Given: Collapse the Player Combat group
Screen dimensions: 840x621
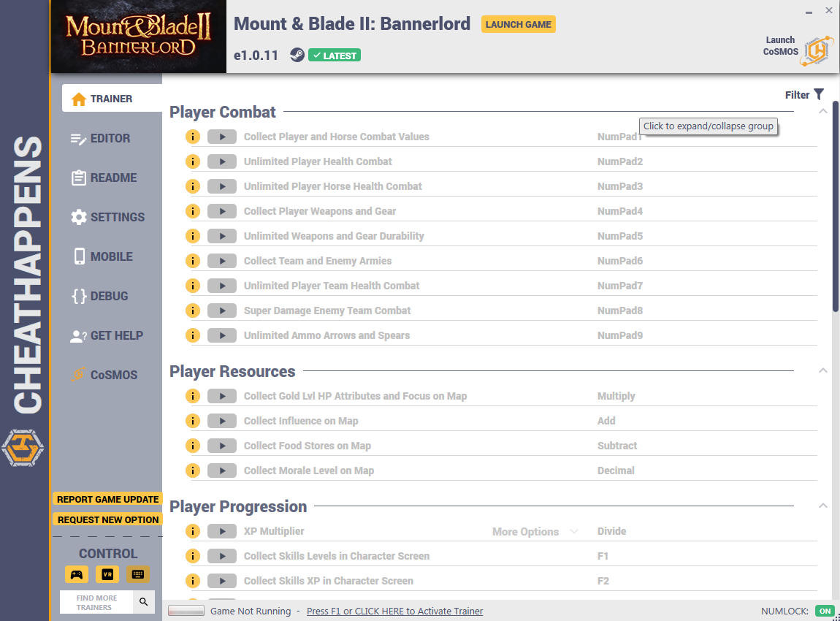Looking at the screenshot, I should [x=823, y=112].
